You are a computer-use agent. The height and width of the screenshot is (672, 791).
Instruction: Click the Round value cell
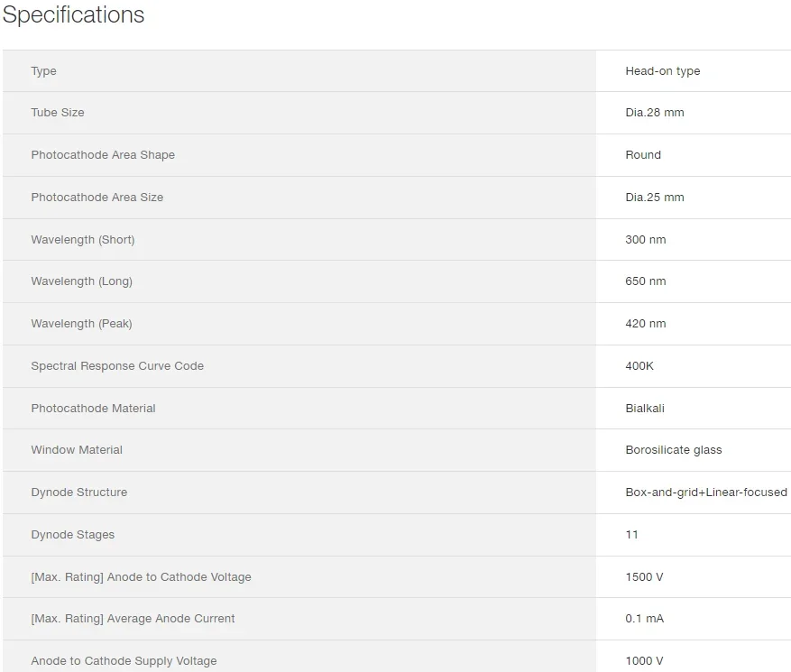coord(643,155)
